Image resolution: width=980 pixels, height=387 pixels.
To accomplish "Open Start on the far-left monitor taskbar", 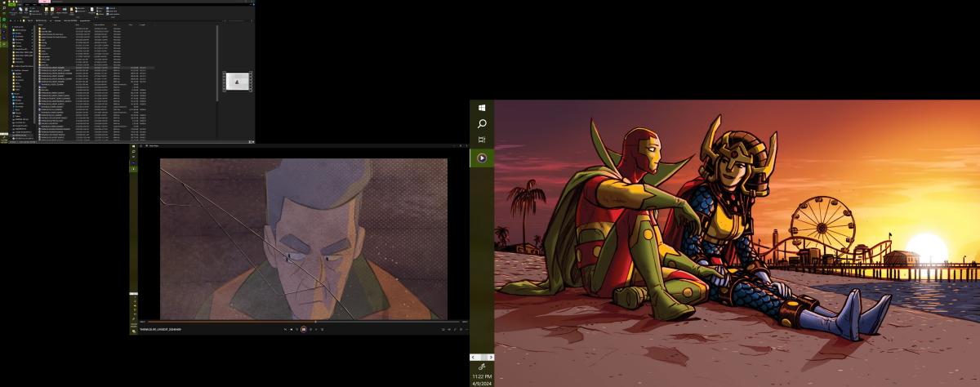I will click(4, 2).
